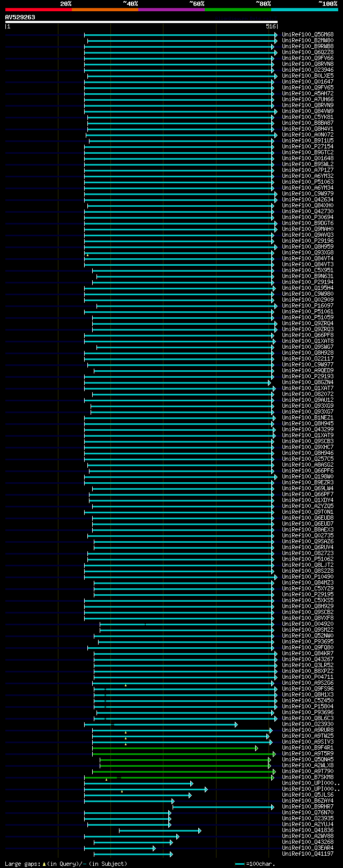
Task: Click label UniRef100_A7P1Z7
Action: (308, 170)
